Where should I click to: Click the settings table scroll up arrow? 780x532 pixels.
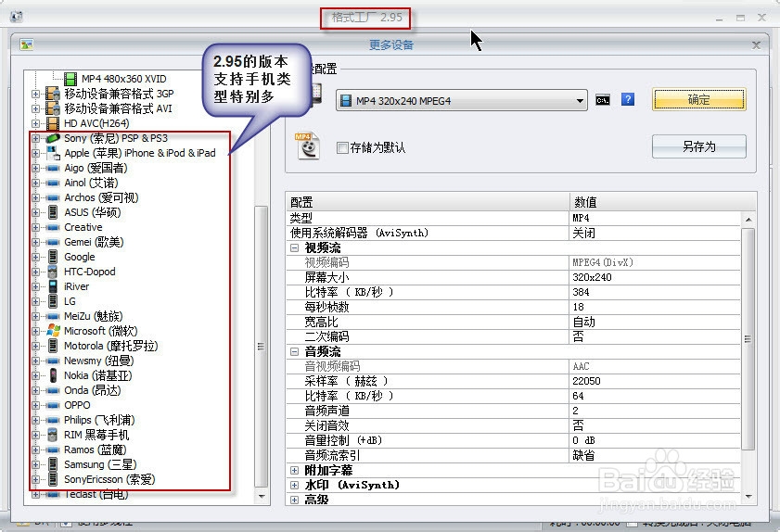[748, 220]
